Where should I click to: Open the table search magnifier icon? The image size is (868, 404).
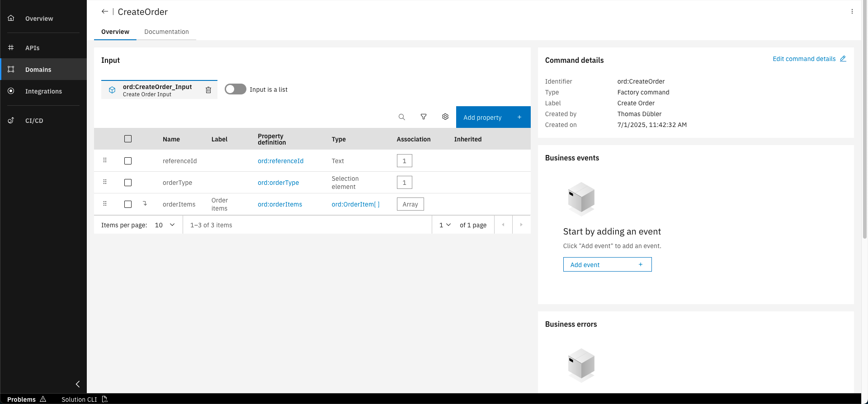[x=401, y=117]
